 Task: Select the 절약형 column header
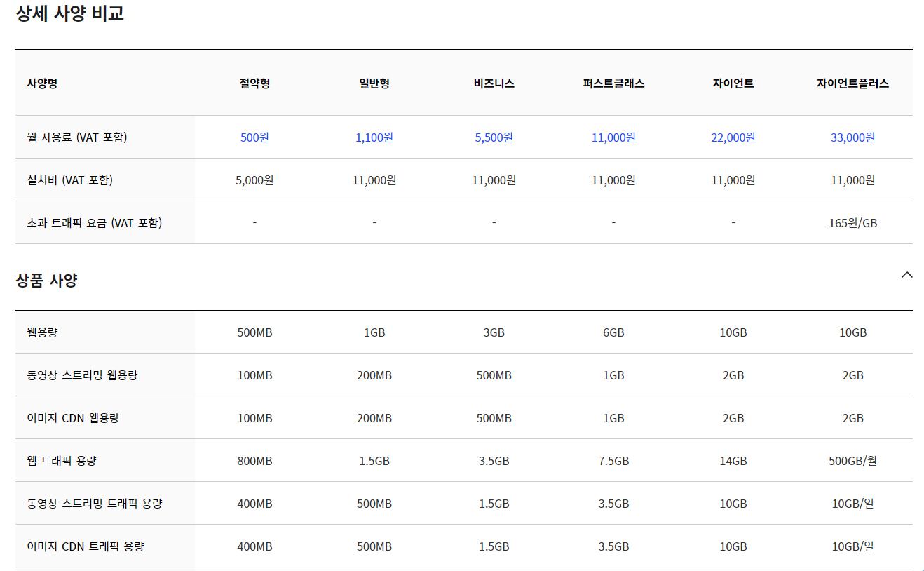254,83
